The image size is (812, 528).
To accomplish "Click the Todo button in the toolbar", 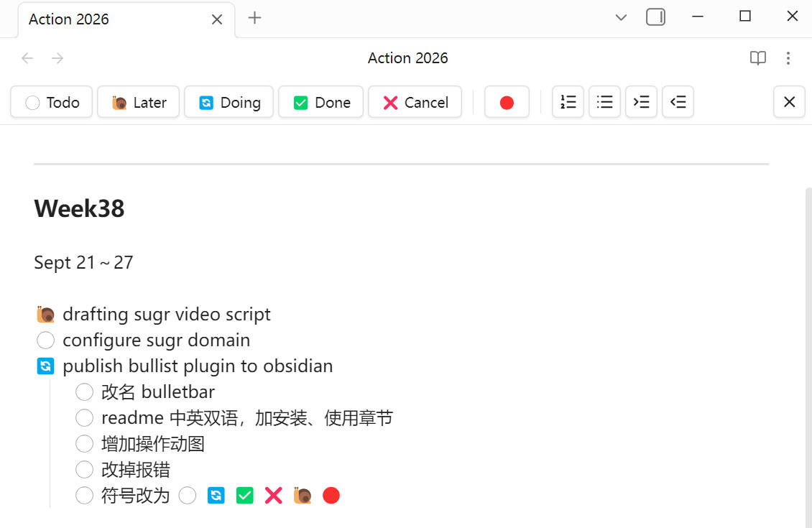I will point(51,102).
